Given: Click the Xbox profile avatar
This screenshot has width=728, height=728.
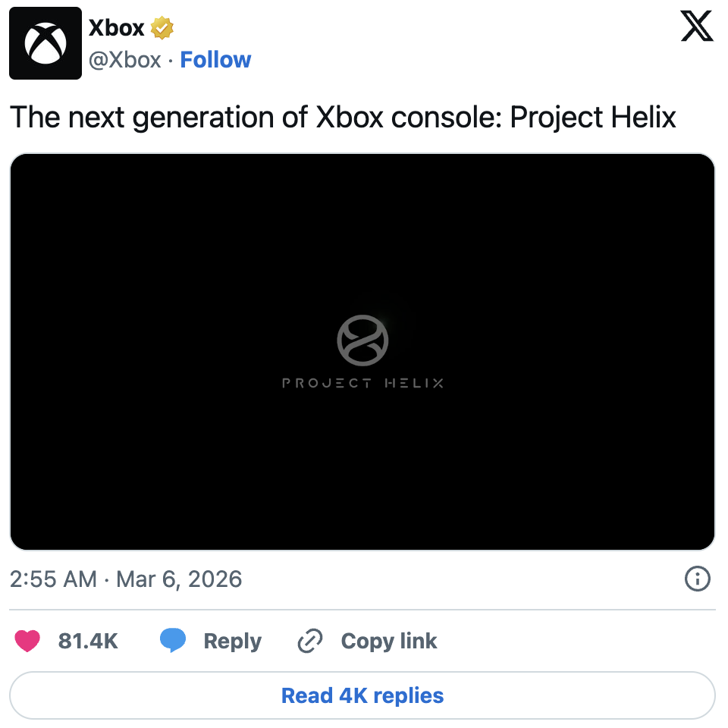Looking at the screenshot, I should [45, 43].
